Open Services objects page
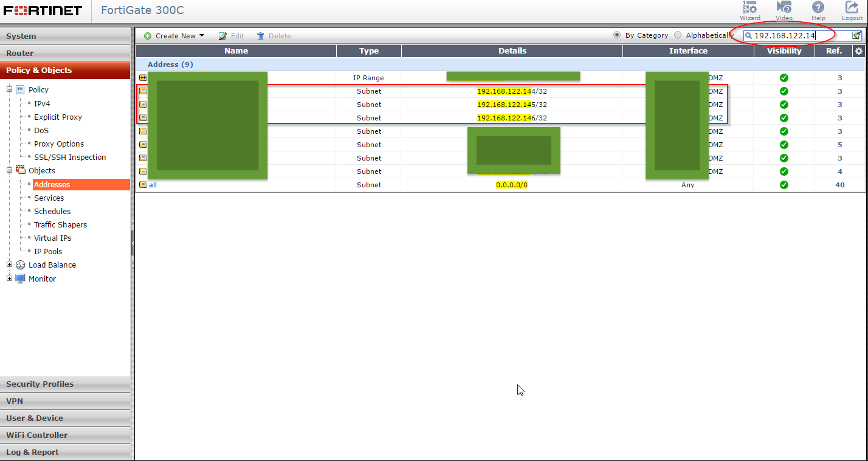This screenshot has width=868, height=461. coord(49,198)
